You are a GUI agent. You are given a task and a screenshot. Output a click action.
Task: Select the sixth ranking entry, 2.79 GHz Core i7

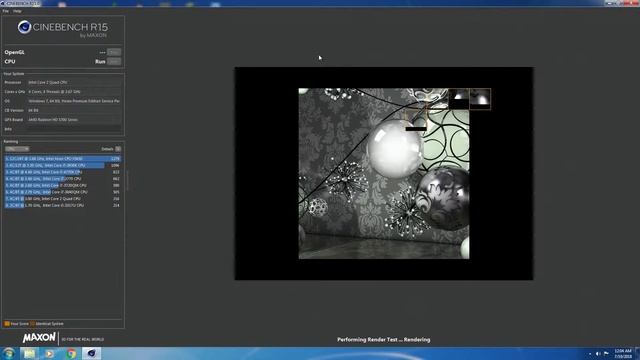click(63, 192)
